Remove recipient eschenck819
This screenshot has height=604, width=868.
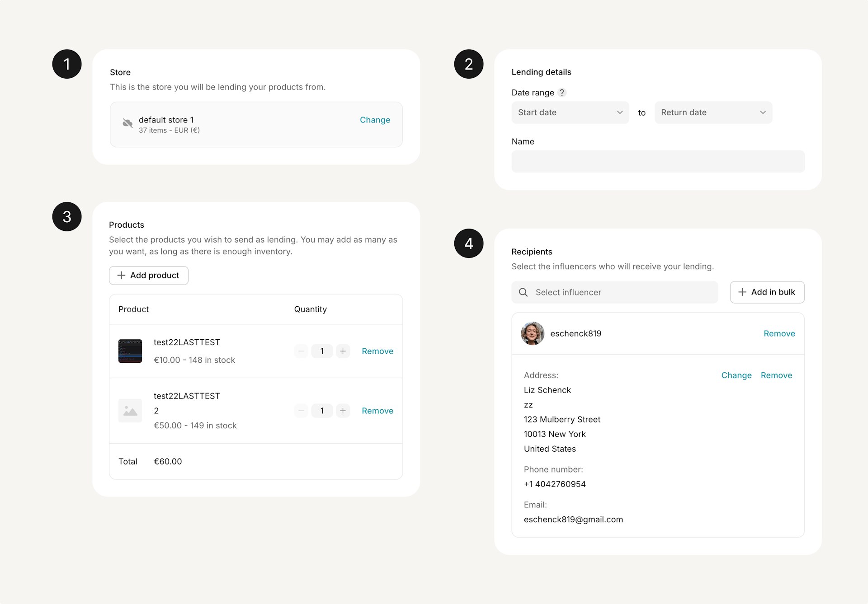pos(779,333)
